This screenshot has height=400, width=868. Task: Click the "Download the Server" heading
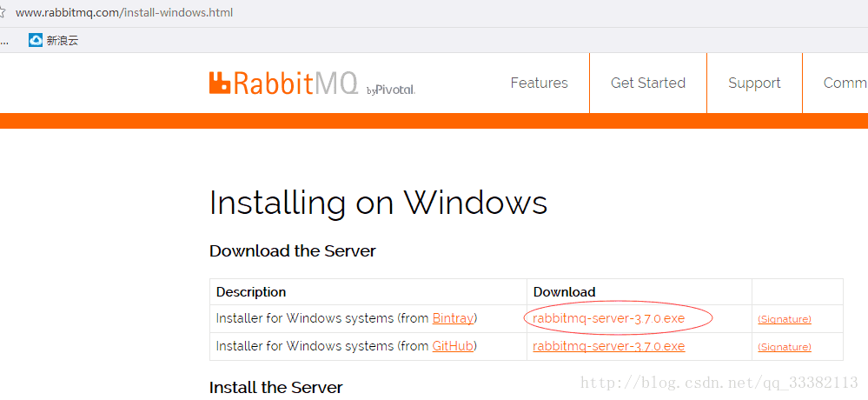point(292,251)
